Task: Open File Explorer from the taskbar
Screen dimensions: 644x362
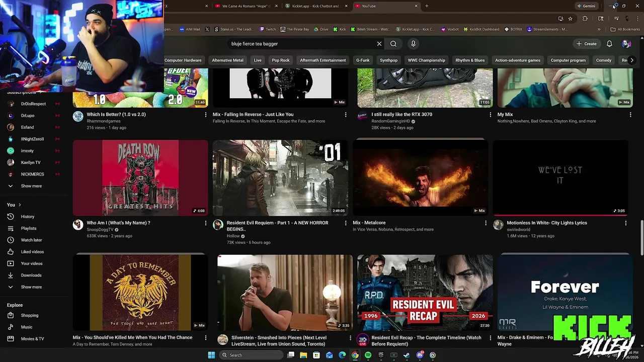Action: click(303, 355)
